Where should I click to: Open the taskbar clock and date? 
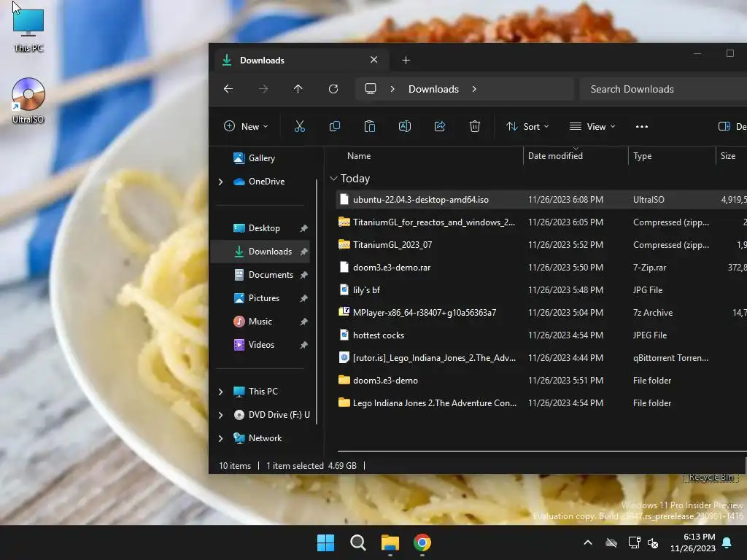coord(693,542)
